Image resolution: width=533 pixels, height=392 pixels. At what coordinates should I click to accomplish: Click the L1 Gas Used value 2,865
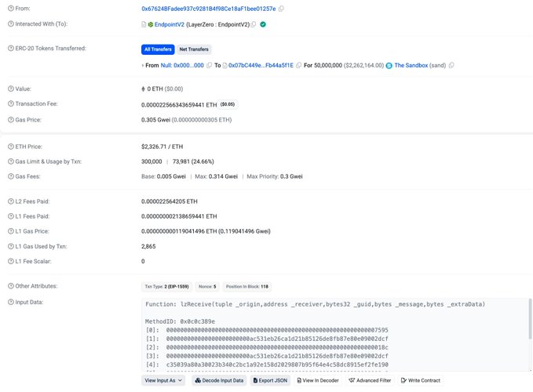(148, 246)
